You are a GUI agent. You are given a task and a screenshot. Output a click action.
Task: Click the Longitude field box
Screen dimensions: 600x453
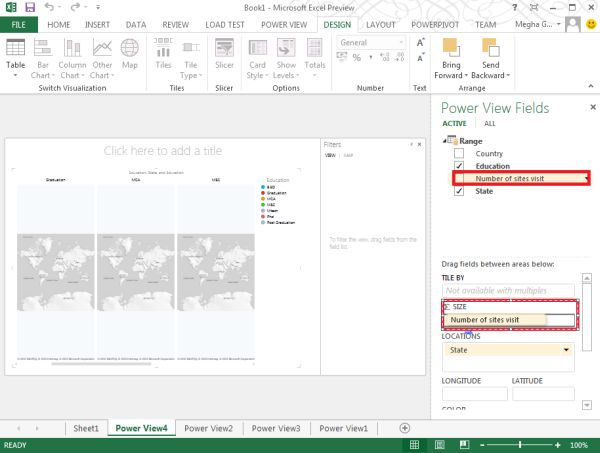[x=474, y=393]
